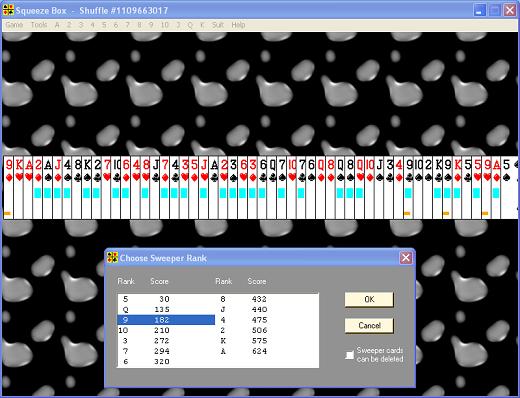Click the Ace of hearts card
Screen dimensions: 520x398
pos(28,188)
